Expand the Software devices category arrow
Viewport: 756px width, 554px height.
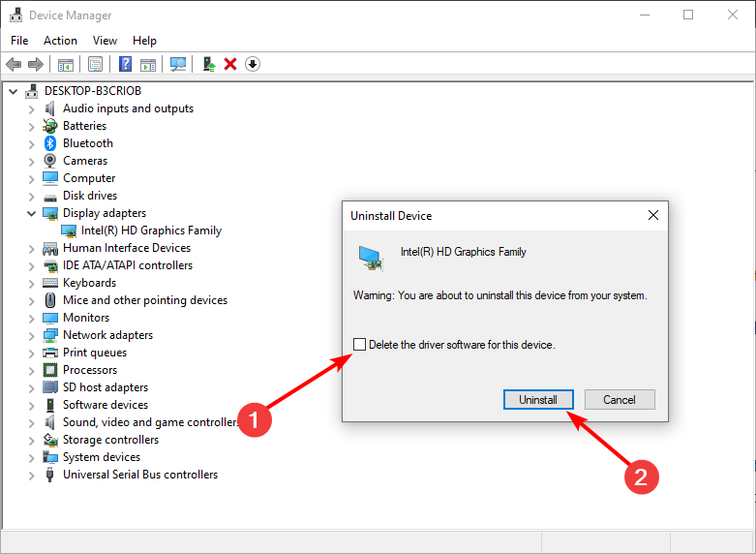(31, 406)
